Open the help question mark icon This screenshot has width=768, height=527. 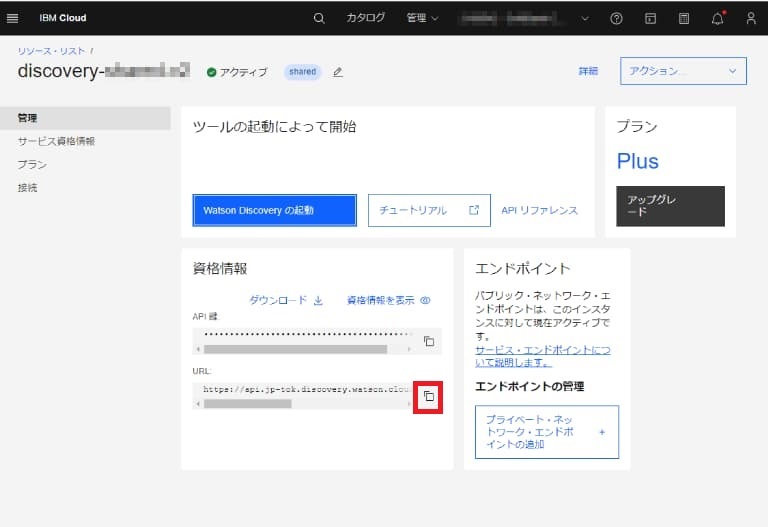coord(616,18)
